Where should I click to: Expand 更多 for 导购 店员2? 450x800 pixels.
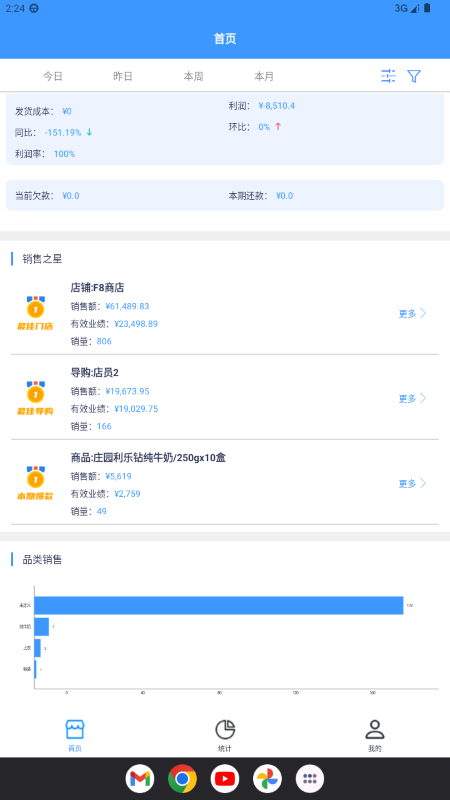point(412,398)
